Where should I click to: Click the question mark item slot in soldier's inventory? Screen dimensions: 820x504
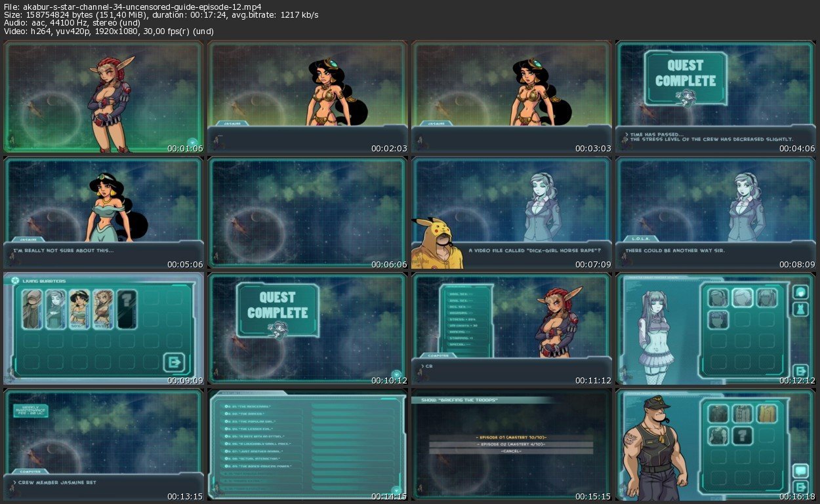pos(742,436)
